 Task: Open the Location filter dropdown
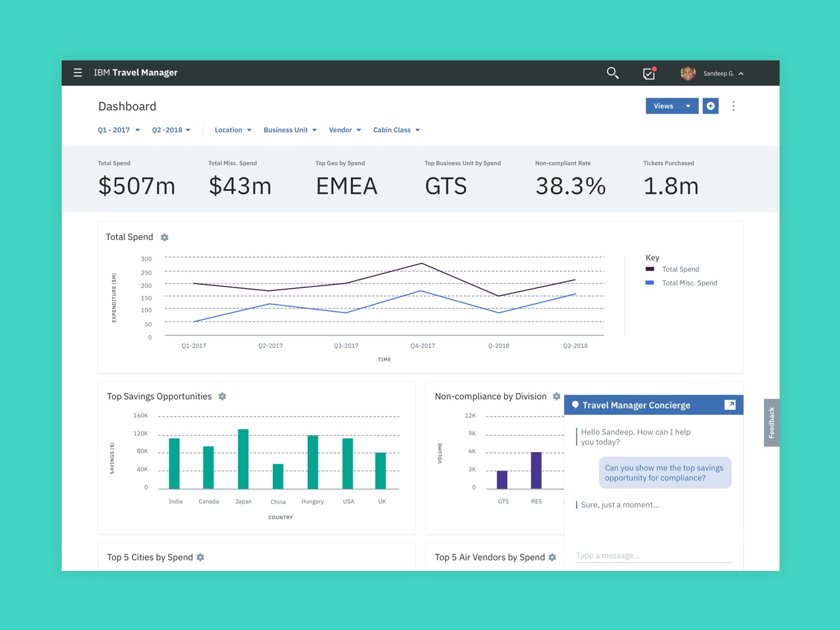(x=233, y=129)
